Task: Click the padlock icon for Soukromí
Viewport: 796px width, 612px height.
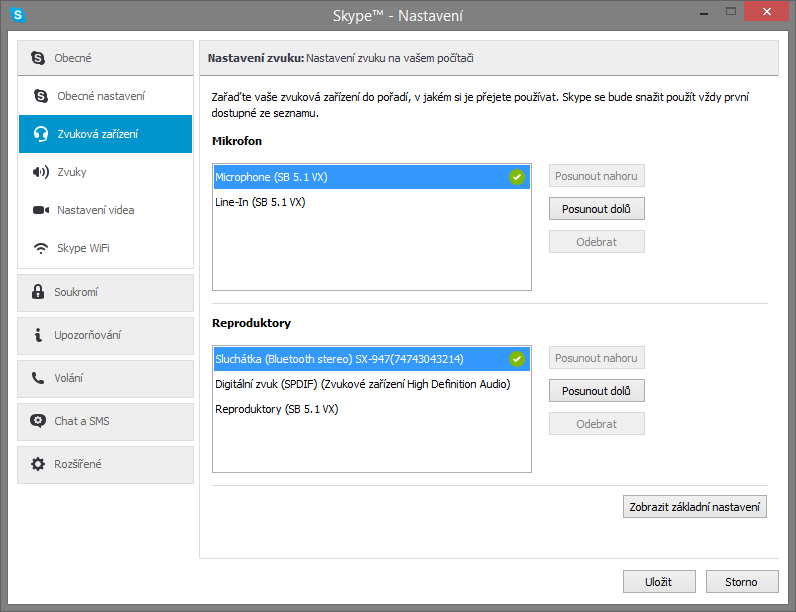Action: [38, 292]
